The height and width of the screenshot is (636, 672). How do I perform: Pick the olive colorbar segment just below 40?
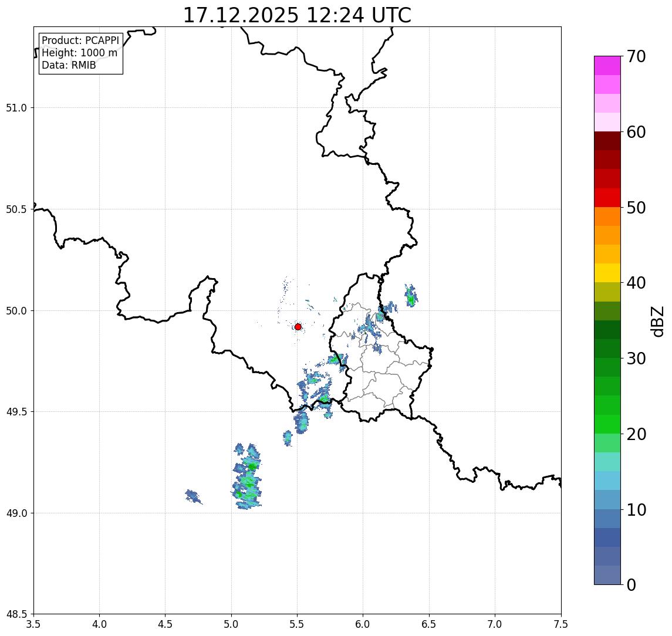[607, 292]
